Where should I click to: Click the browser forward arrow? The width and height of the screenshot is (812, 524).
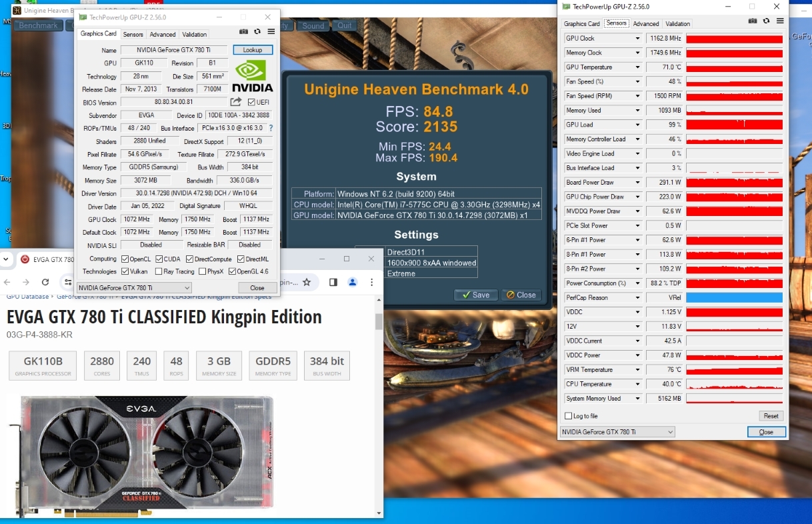coord(27,282)
